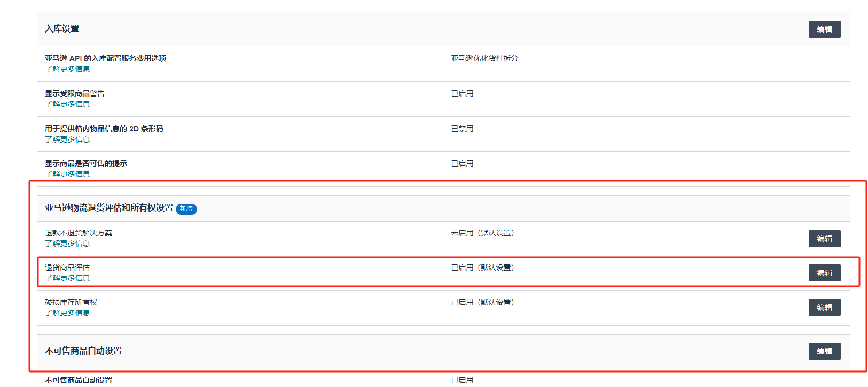The height and width of the screenshot is (387, 868).
Task: Select 已启用（默认设置）value for 退货商品评估
Action: pyautogui.click(x=482, y=267)
